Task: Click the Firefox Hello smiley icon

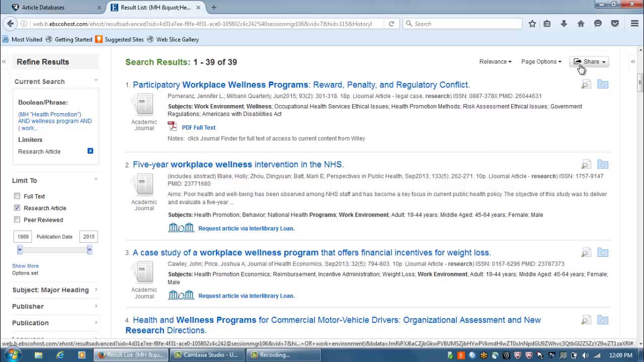Action: (598, 24)
